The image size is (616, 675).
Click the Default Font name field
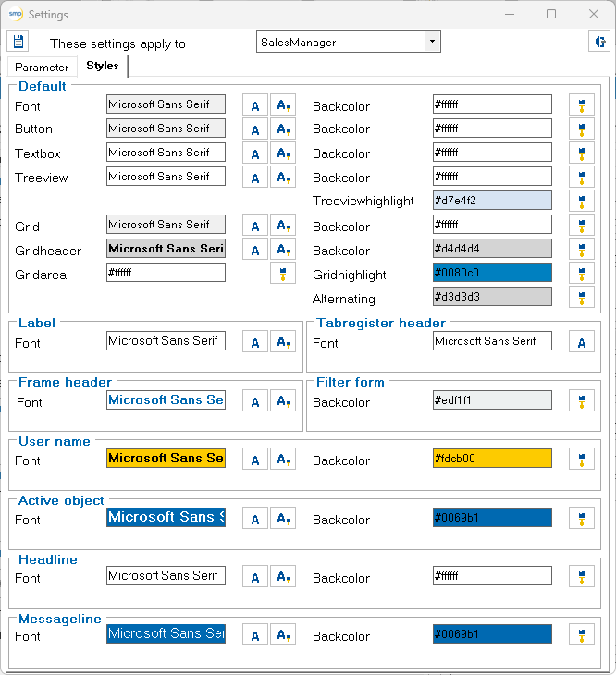pos(166,104)
